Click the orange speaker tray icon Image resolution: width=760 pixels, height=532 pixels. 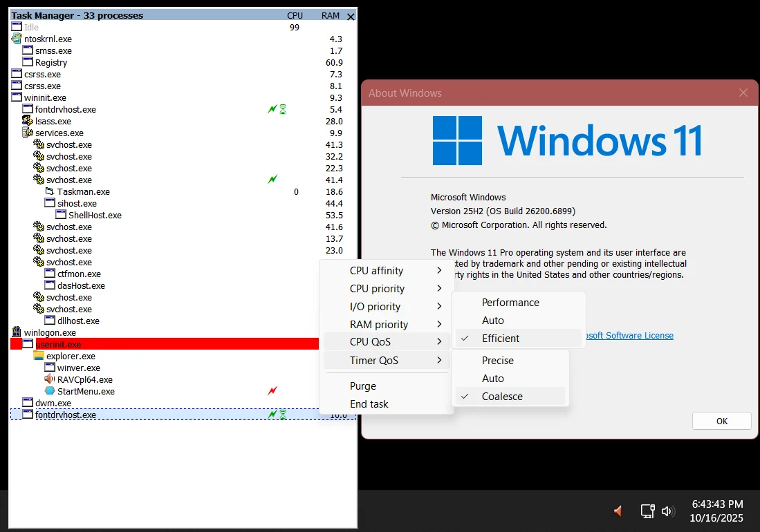click(618, 511)
